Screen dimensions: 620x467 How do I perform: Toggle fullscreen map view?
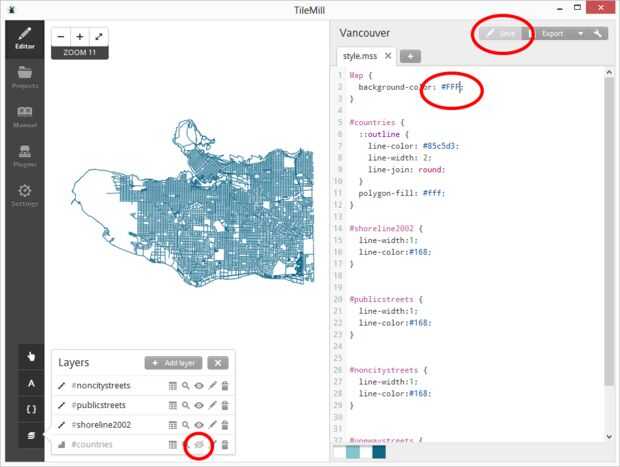tap(99, 37)
